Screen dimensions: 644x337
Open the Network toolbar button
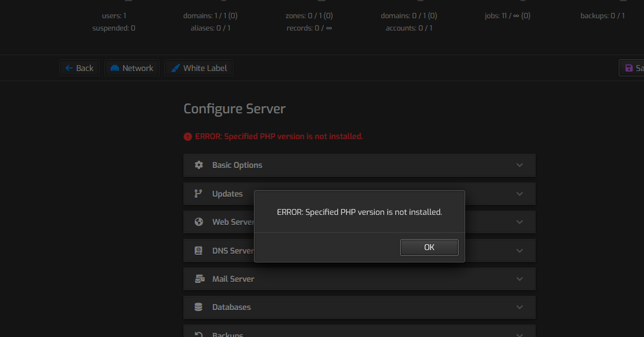(132, 68)
